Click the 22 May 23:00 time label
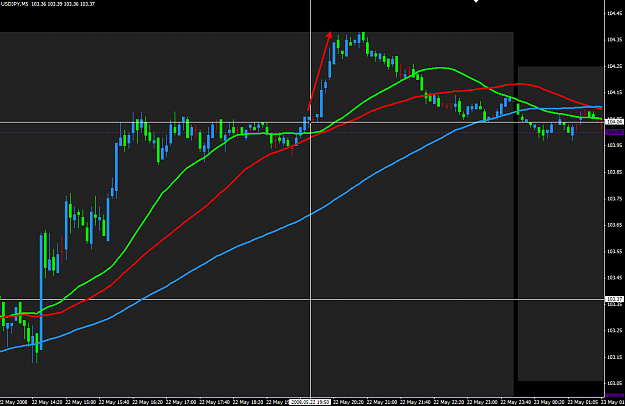625x406 pixels. tap(482, 402)
